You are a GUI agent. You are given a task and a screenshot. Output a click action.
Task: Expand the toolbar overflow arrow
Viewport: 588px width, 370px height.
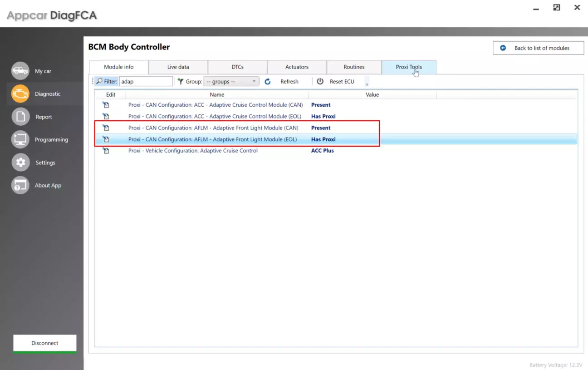pyautogui.click(x=367, y=83)
